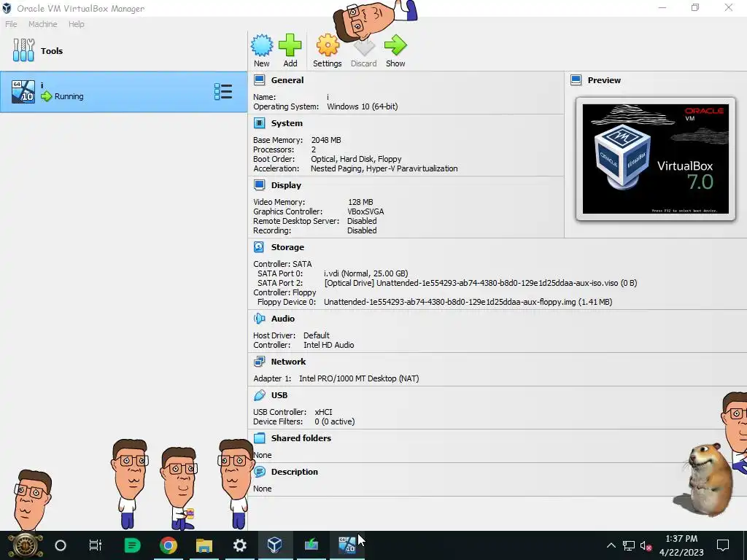Select the Tools entry in the sidebar
Viewport: 747px width, 560px height.
[124, 51]
